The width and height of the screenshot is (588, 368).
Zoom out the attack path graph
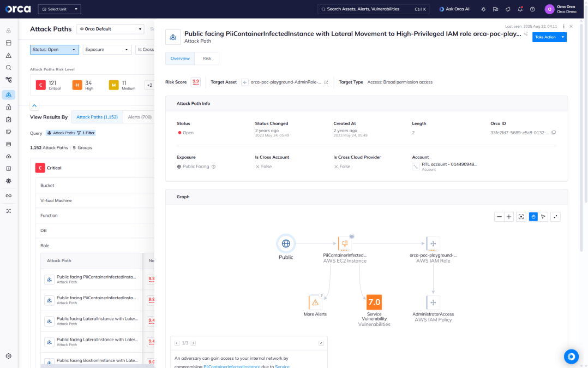point(499,217)
